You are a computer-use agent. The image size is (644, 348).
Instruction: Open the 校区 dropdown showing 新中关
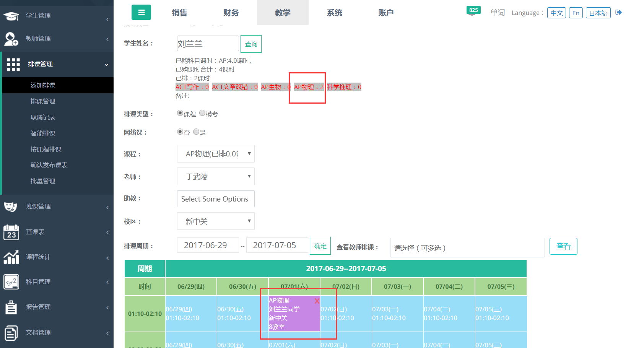pos(216,221)
